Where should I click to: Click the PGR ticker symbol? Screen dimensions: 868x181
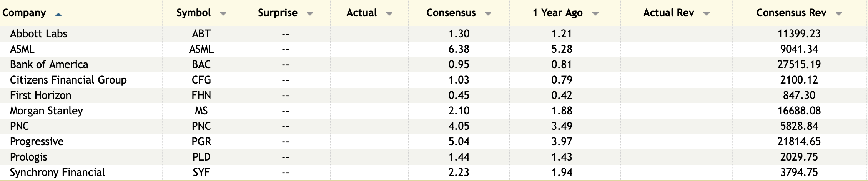pyautogui.click(x=201, y=142)
